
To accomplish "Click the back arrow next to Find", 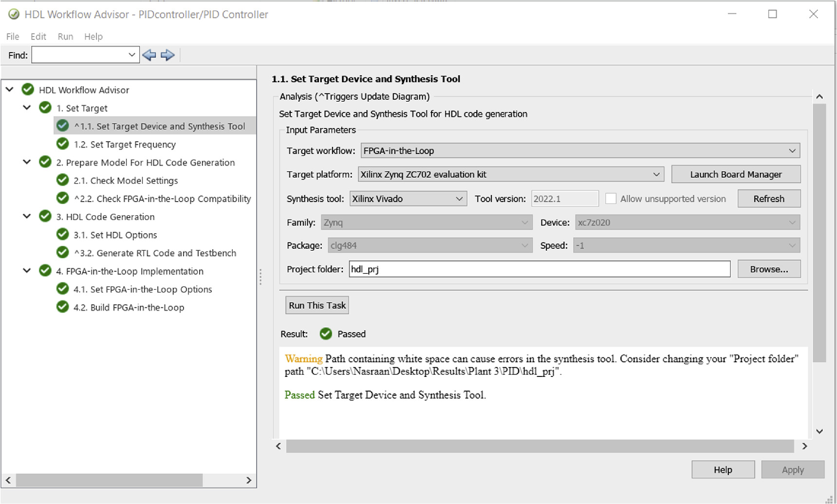I will (x=149, y=55).
